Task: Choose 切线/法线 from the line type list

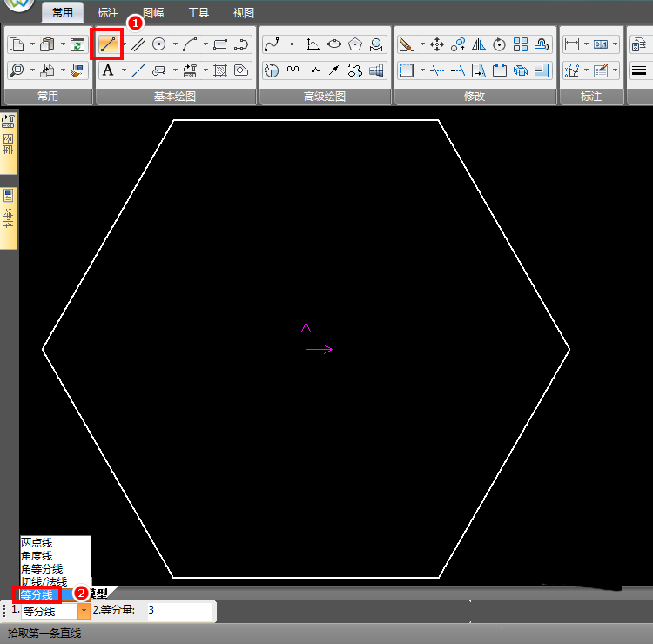Action: click(55, 581)
